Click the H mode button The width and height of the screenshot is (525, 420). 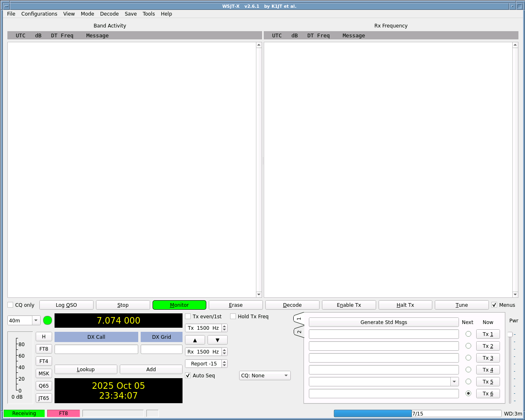[43, 336]
